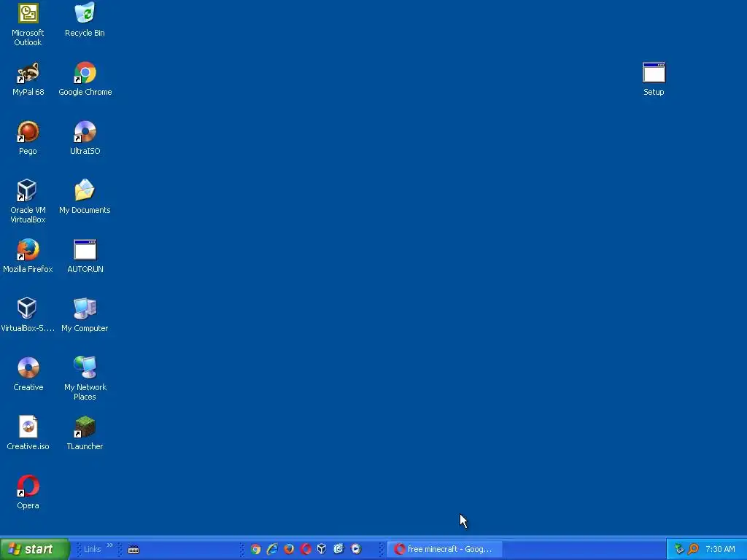This screenshot has width=747, height=560.
Task: Click the magnifier search tray icon
Action: pos(693,549)
